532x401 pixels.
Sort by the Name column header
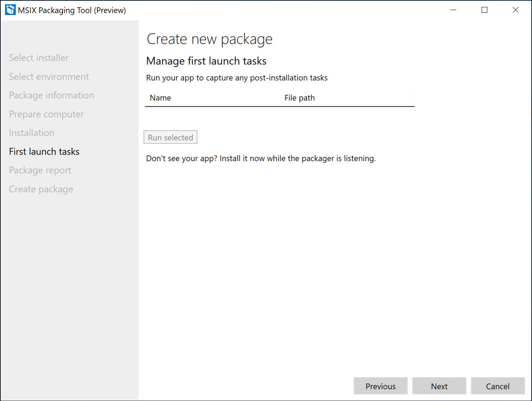click(161, 98)
